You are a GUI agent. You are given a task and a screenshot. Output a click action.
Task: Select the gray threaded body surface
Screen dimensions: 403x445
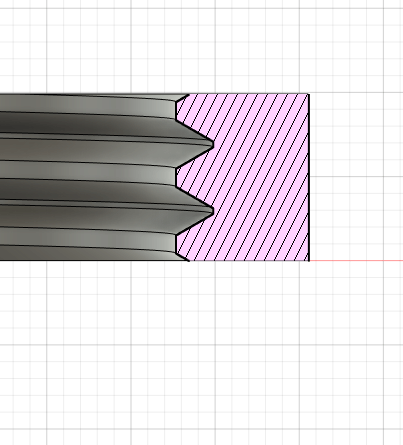tap(87, 177)
